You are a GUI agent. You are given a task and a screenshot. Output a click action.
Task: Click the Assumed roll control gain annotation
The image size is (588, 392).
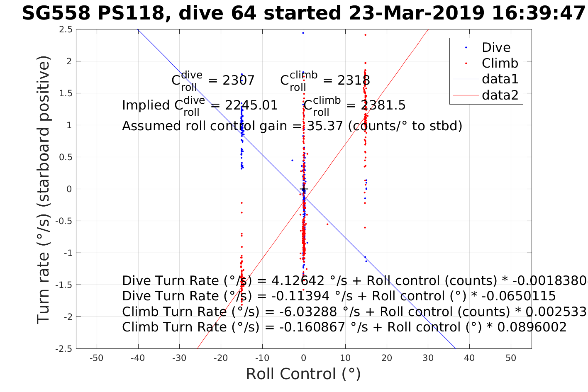coord(292,126)
